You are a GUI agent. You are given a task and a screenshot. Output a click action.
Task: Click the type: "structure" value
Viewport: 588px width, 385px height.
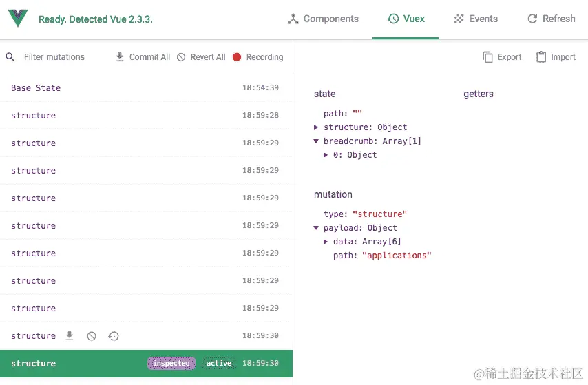tap(379, 214)
